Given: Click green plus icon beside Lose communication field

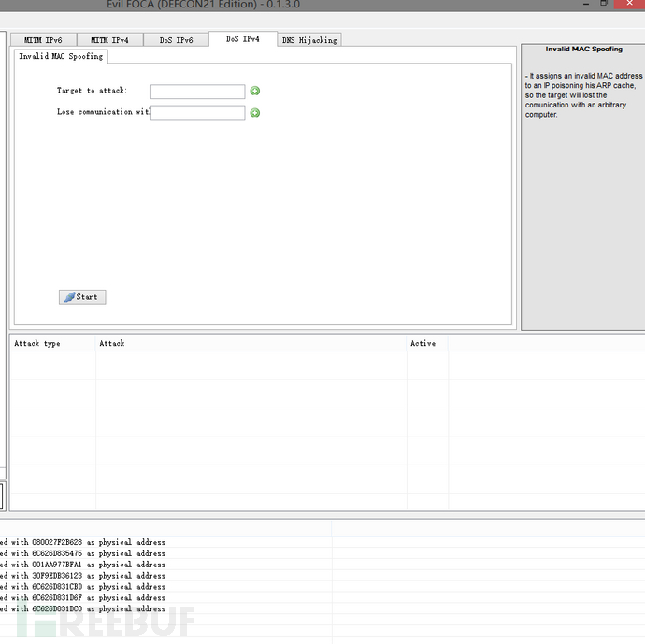Looking at the screenshot, I should coord(255,113).
